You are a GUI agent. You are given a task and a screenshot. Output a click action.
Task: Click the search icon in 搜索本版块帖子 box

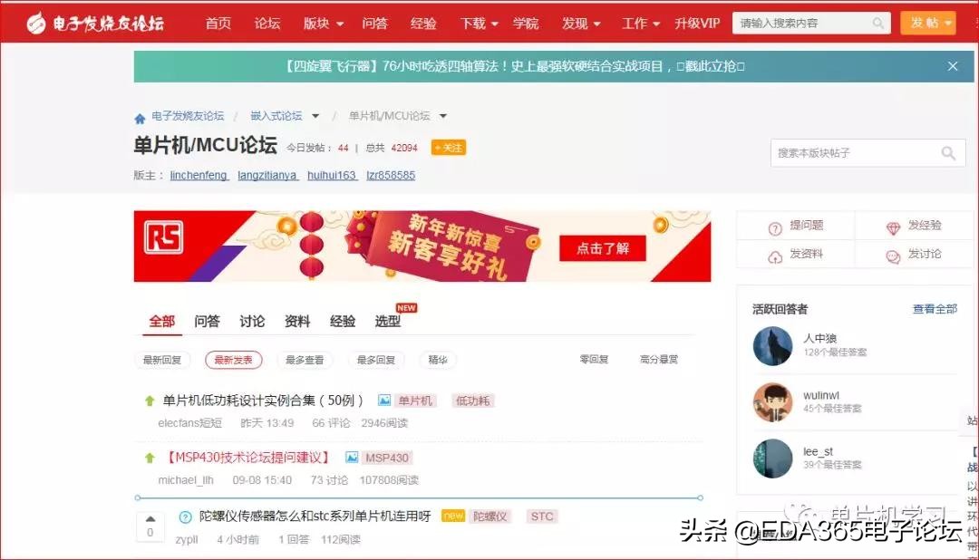point(948,153)
